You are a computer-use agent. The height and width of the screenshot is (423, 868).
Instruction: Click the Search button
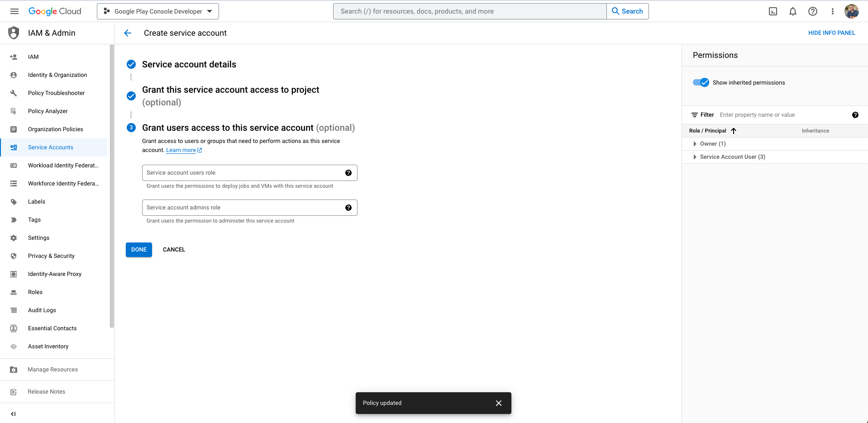coord(628,11)
